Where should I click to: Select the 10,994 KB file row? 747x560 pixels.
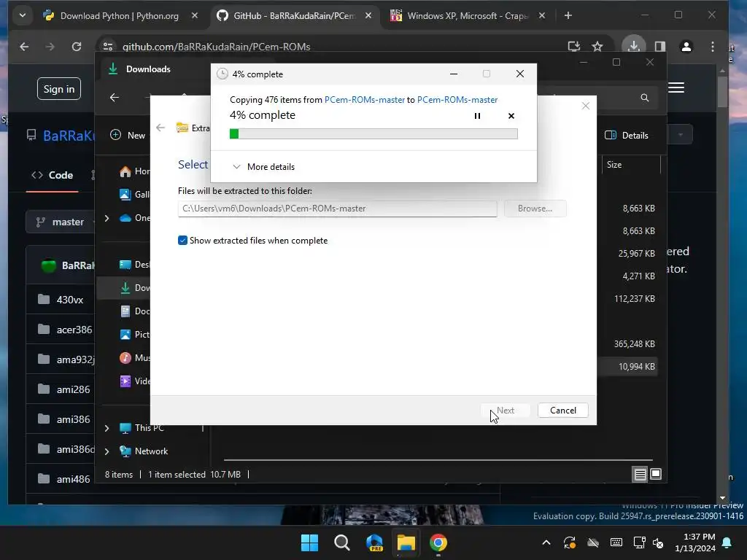627,367
